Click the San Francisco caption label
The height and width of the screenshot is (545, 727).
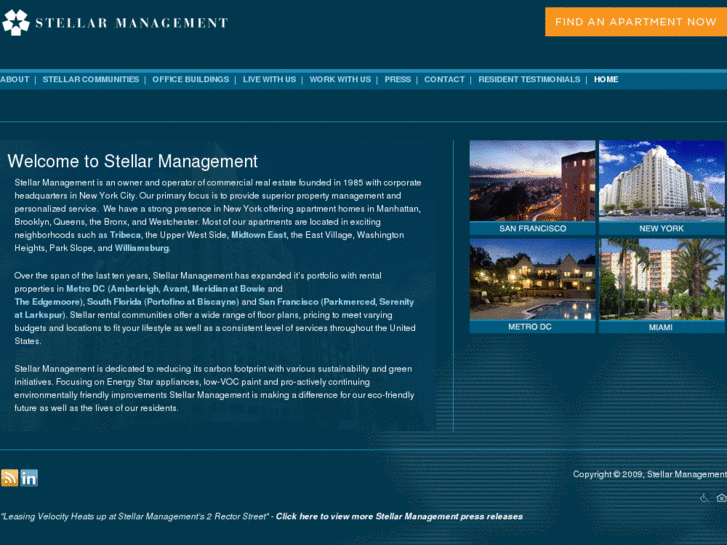pos(532,228)
